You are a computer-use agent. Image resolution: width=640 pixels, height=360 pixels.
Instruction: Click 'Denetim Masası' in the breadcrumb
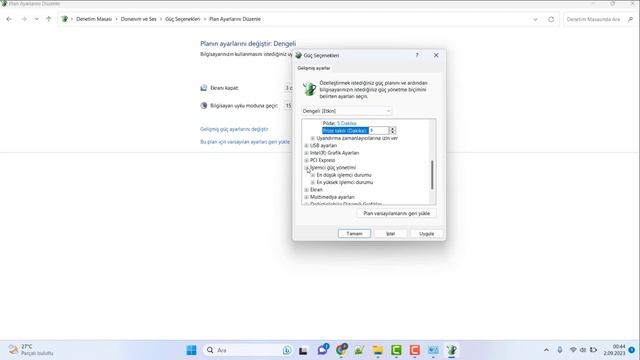pos(94,19)
